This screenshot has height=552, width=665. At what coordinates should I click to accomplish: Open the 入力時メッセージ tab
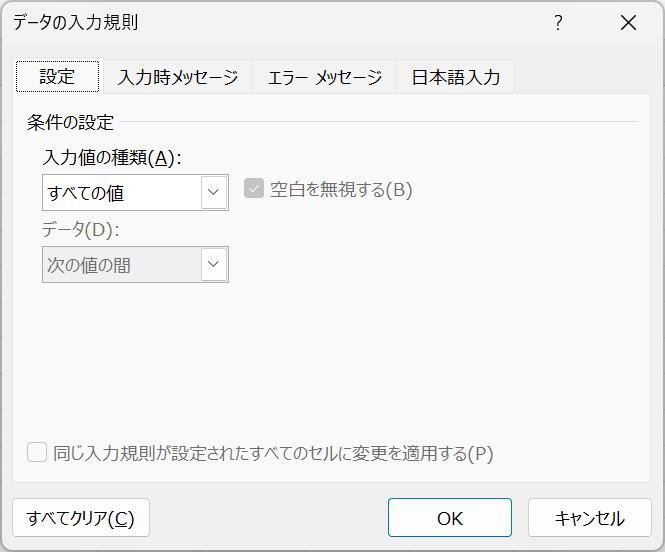(x=178, y=77)
